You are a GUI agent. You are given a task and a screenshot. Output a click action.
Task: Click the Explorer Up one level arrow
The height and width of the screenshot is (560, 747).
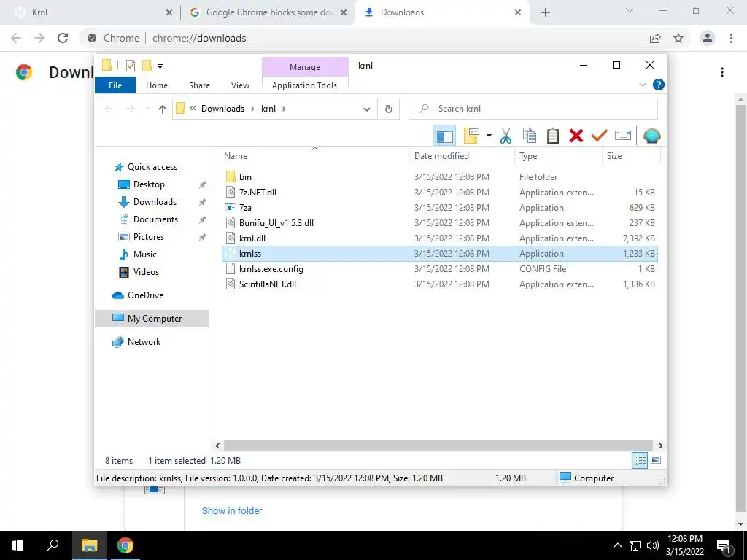163,109
